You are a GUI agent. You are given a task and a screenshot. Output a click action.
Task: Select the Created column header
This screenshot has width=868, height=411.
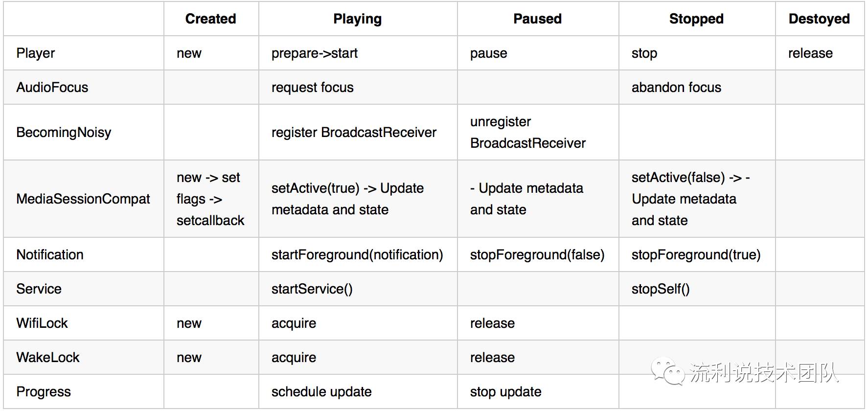click(x=210, y=19)
